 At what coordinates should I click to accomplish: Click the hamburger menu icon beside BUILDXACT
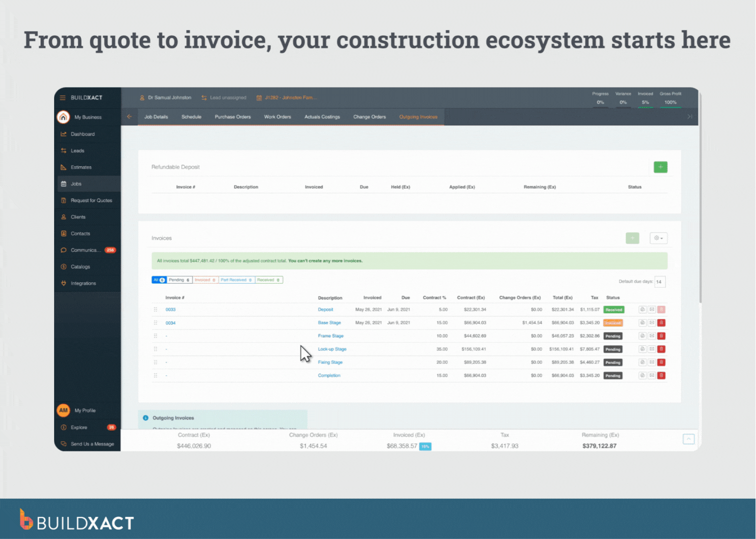(63, 97)
